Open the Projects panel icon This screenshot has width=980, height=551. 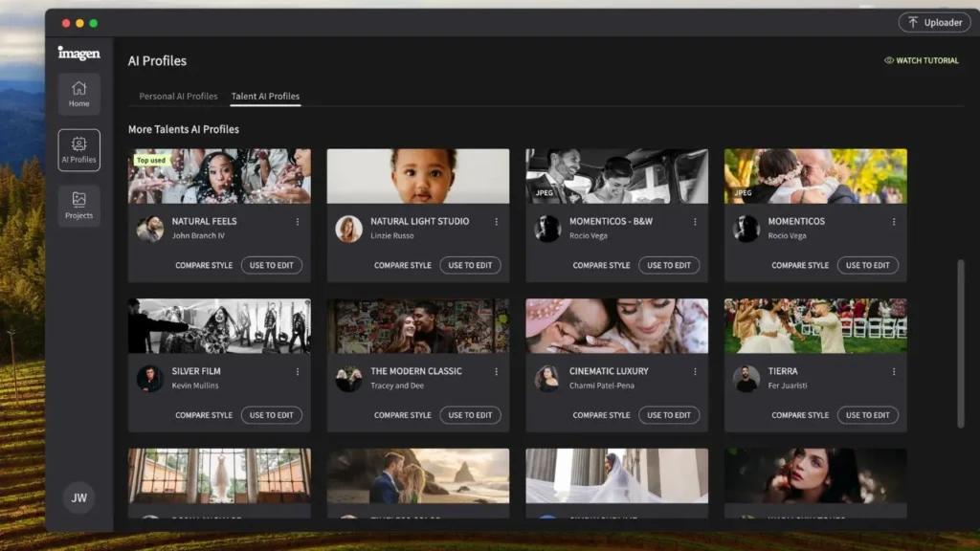click(78, 205)
